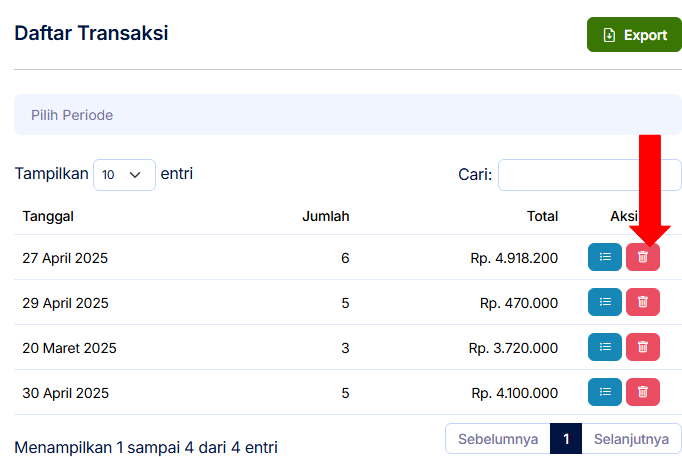Sort table by Total column header
Image resolution: width=682 pixels, height=457 pixels.
click(x=542, y=216)
